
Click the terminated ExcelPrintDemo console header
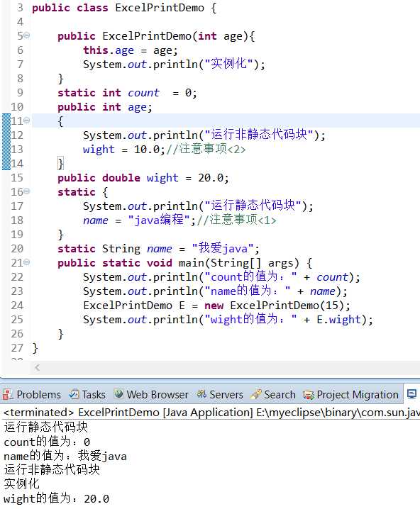211,413
